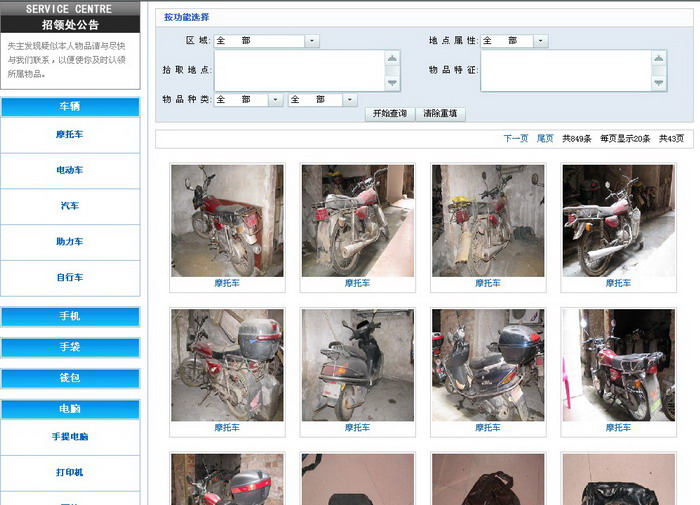Go to next page via 下一页

tap(516, 138)
